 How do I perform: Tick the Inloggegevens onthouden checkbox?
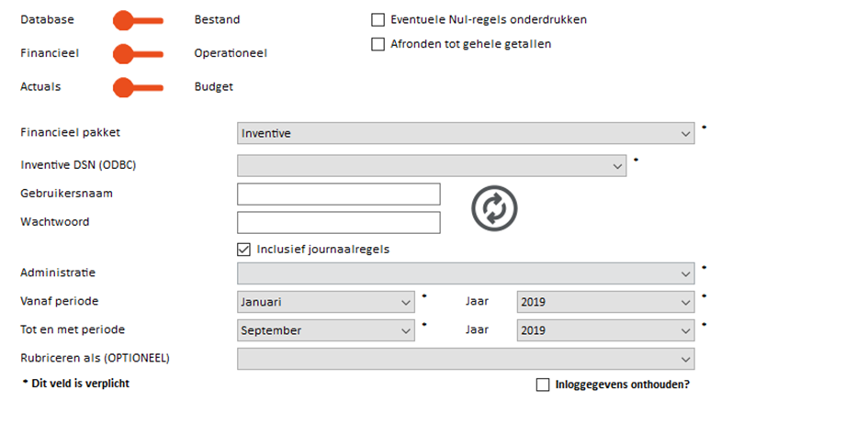(x=543, y=384)
